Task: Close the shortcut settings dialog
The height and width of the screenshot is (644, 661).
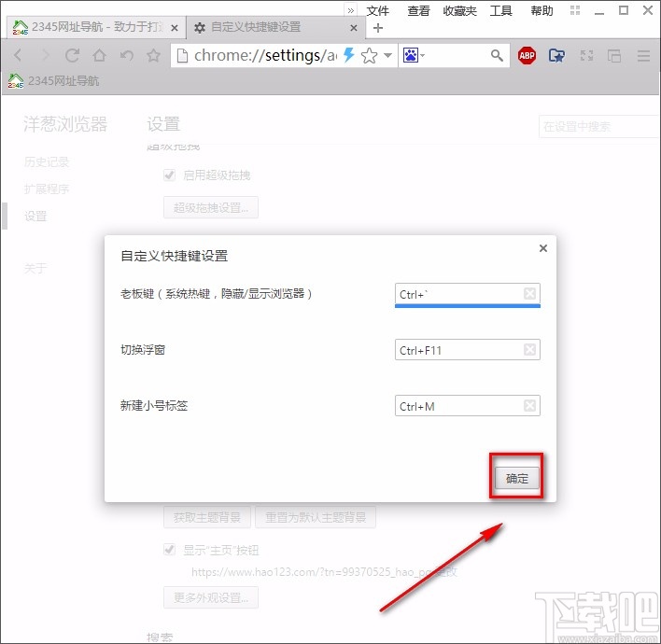Action: 543,248
